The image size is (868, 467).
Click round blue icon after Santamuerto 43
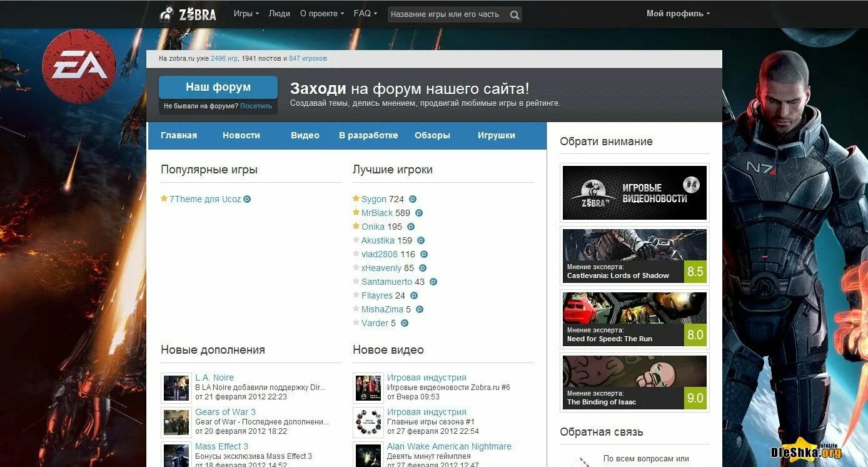click(433, 282)
